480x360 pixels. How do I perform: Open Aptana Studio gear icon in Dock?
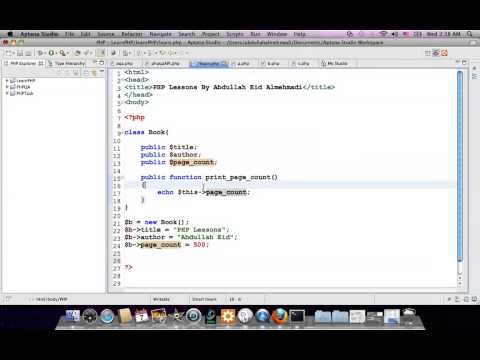pyautogui.click(x=228, y=316)
